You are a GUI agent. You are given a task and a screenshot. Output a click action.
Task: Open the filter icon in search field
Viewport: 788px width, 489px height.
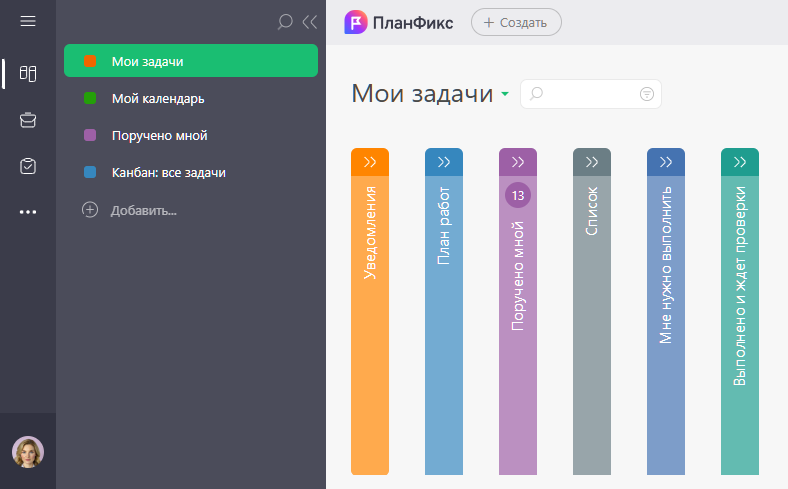pyautogui.click(x=646, y=94)
